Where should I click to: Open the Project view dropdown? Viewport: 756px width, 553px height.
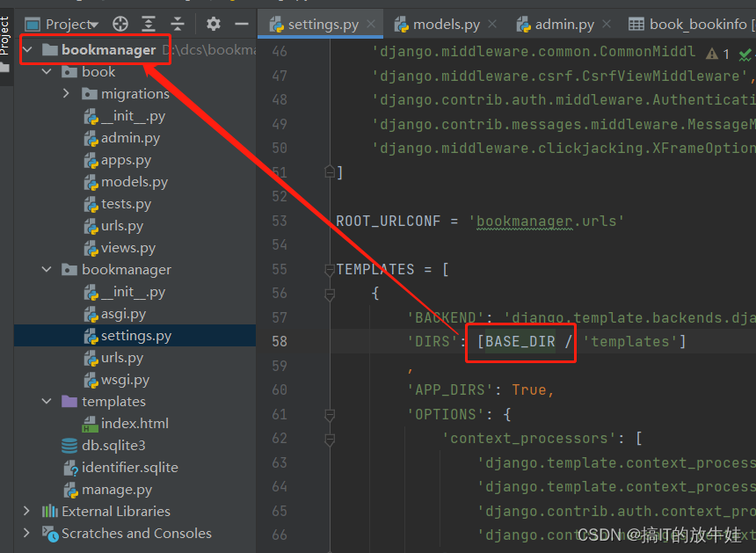71,24
